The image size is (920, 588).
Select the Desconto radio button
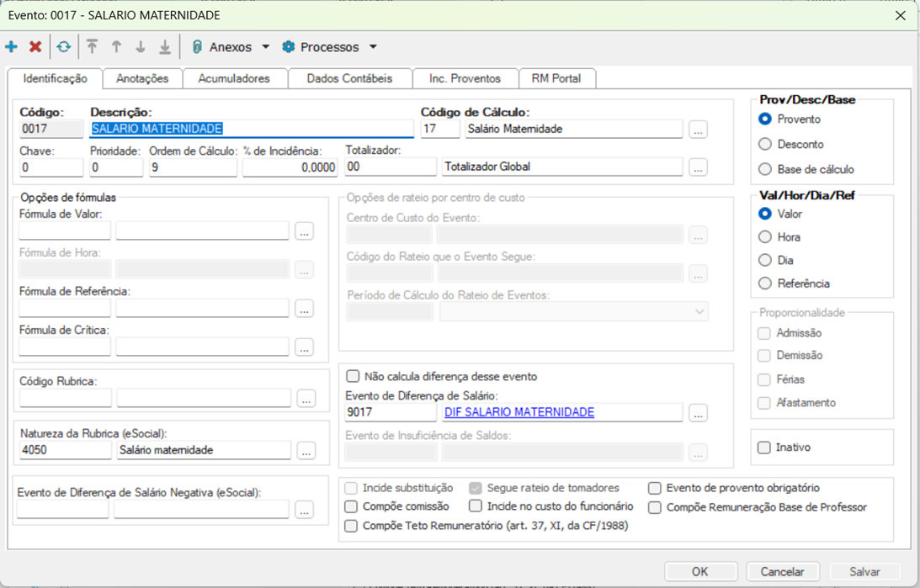click(x=765, y=145)
